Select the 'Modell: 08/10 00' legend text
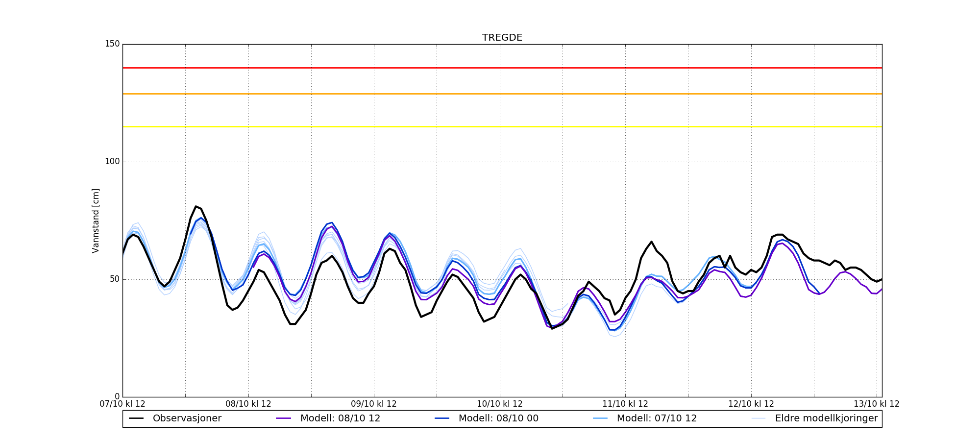The image size is (980, 441). click(498, 418)
